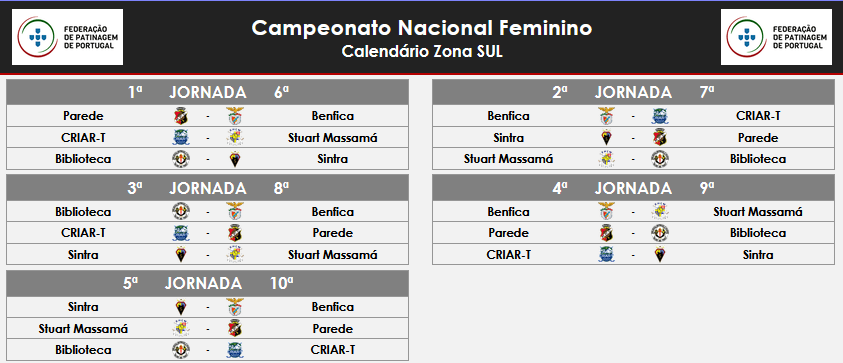
Task: Click CRIAR-T name in Jornada 5
Action: click(x=332, y=350)
